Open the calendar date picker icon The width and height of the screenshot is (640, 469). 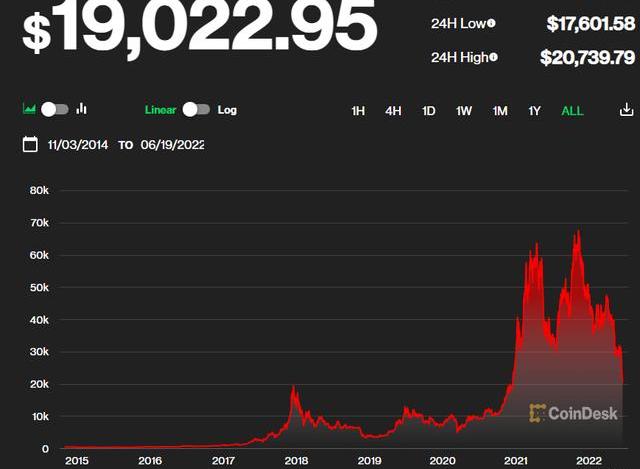[30, 145]
